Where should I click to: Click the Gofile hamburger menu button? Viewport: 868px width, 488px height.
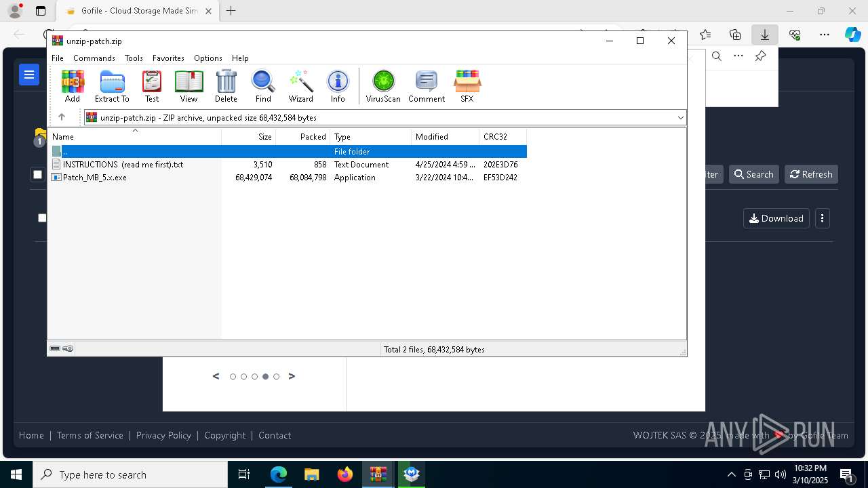click(x=29, y=75)
